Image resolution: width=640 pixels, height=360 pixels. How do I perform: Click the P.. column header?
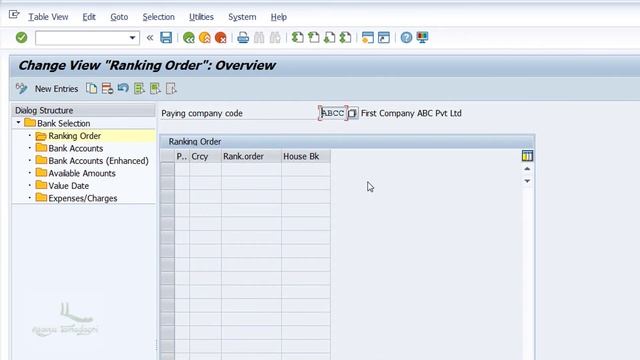(x=182, y=156)
